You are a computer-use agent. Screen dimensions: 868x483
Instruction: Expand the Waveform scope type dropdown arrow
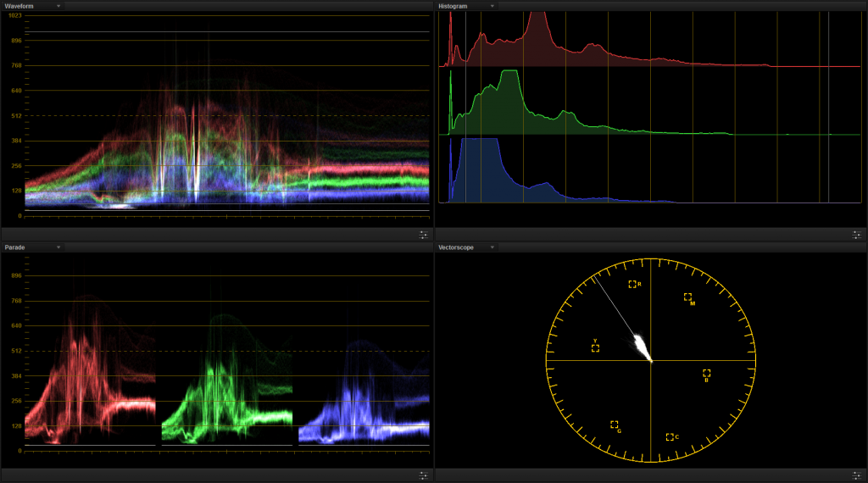pyautogui.click(x=58, y=6)
